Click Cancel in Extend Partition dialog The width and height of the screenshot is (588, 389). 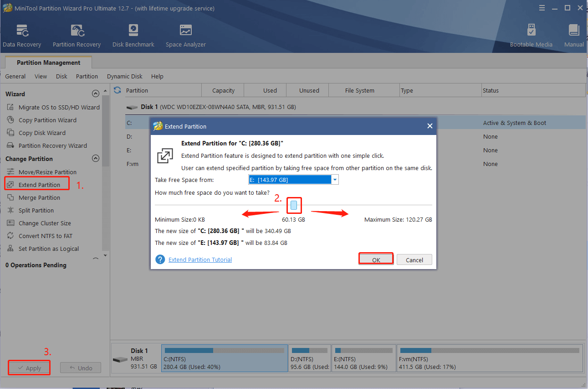(414, 259)
